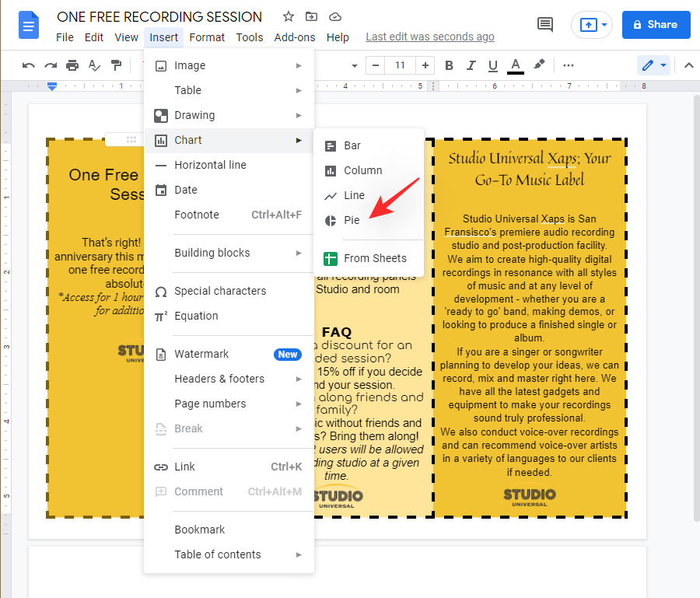Screen dimensions: 700x598
Task: Click the highlight color pen icon
Action: click(x=539, y=65)
